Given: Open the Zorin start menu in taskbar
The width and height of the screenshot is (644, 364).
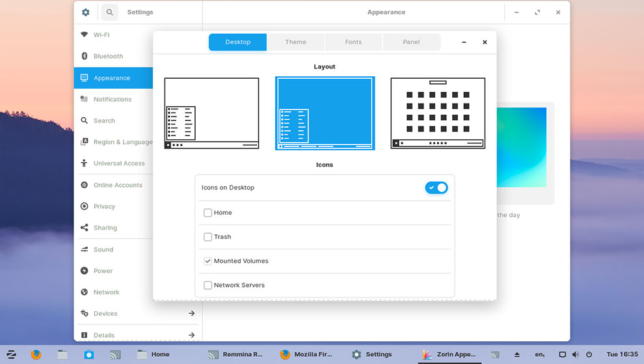Looking at the screenshot, I should pos(11,354).
